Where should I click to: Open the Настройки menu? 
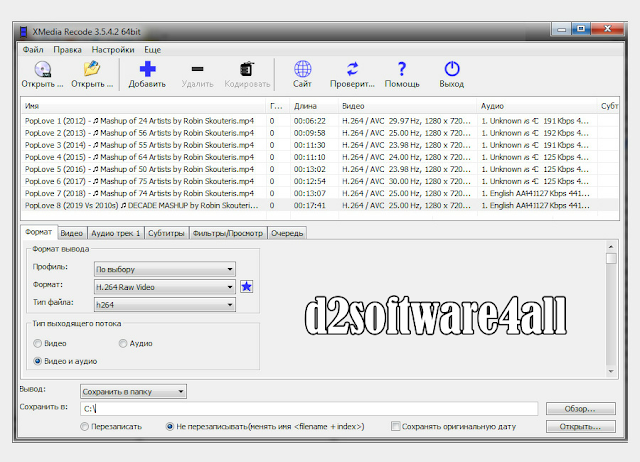coord(113,50)
